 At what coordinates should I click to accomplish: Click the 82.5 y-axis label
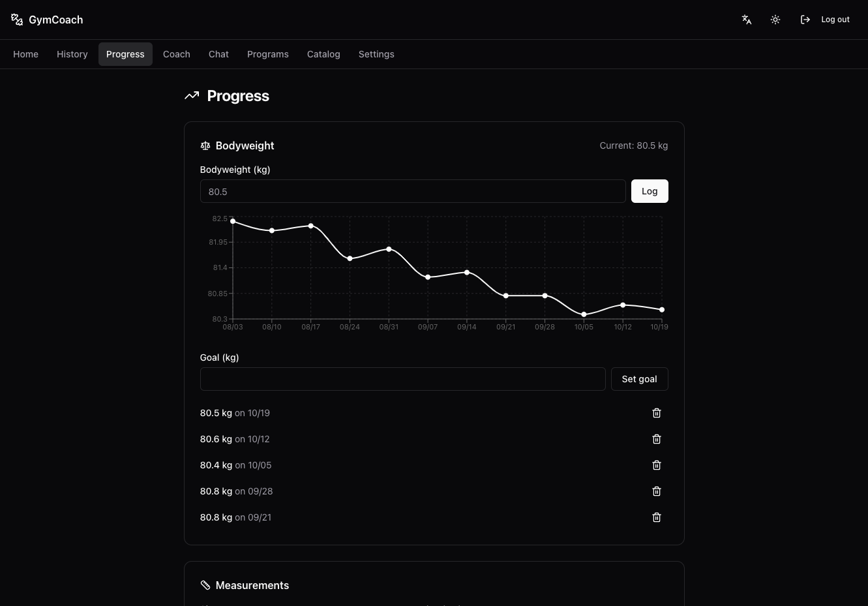click(x=220, y=219)
